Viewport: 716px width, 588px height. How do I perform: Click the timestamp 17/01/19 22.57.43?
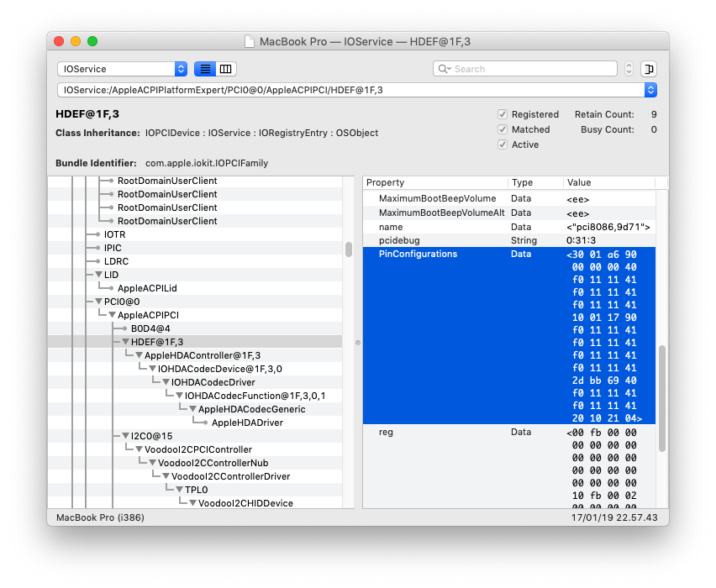(614, 517)
